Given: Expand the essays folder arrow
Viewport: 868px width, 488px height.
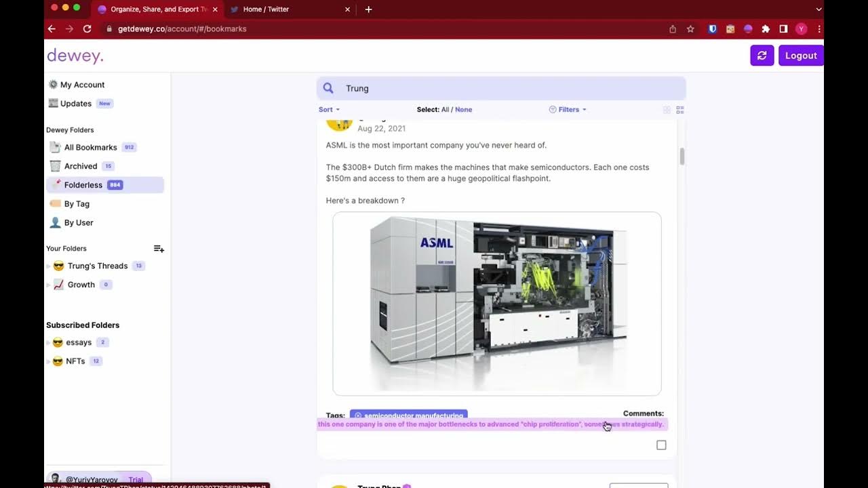Looking at the screenshot, I should click(x=48, y=343).
